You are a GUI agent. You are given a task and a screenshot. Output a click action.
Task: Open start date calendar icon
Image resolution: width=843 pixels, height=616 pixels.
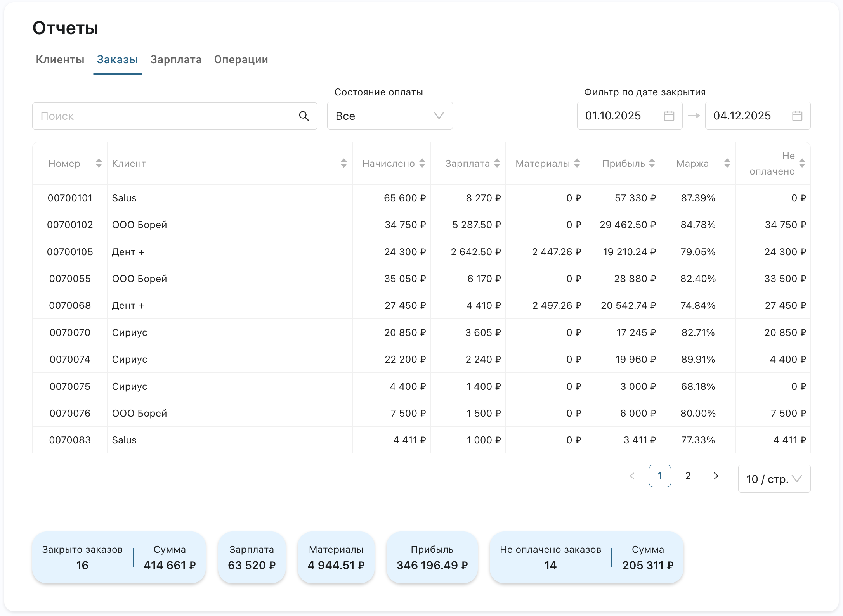coord(669,116)
